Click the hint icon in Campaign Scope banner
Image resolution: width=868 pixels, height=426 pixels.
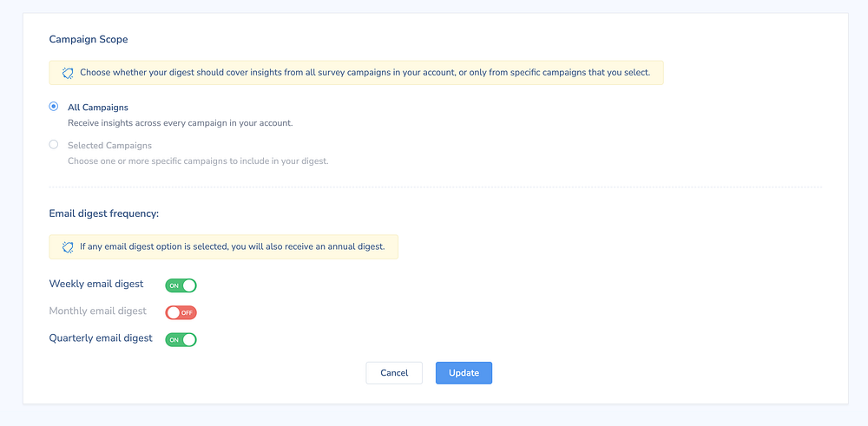[68, 73]
